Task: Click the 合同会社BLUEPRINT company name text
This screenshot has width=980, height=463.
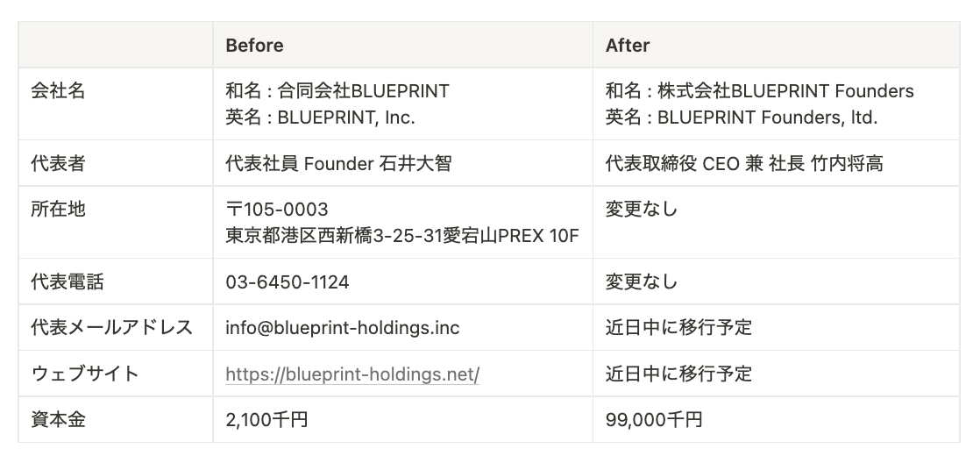Action: (x=363, y=91)
